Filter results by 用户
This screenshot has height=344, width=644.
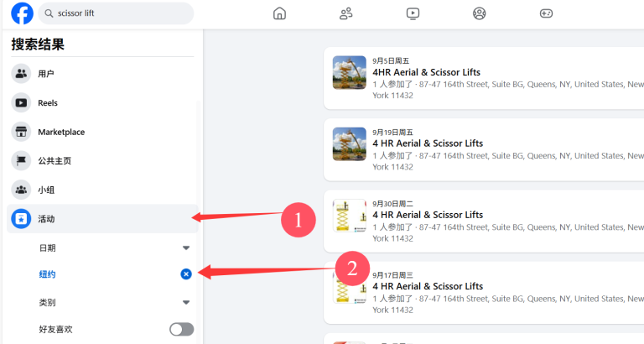[x=102, y=74]
